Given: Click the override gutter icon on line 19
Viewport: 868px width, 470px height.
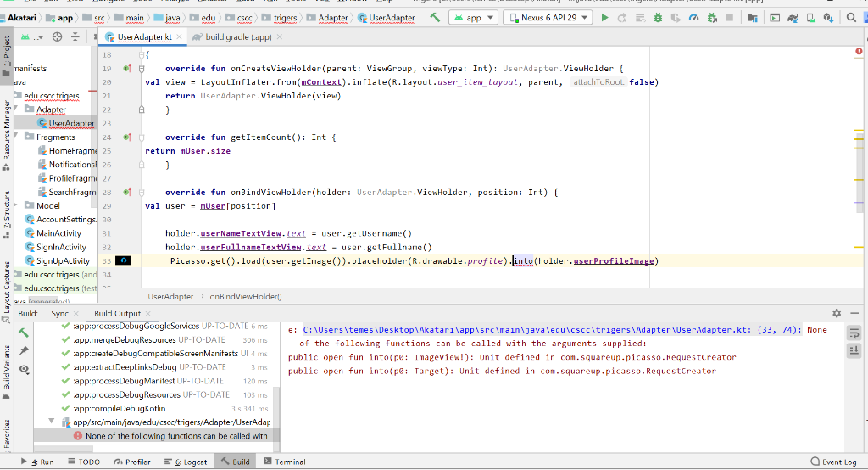Looking at the screenshot, I should pyautogui.click(x=127, y=69).
